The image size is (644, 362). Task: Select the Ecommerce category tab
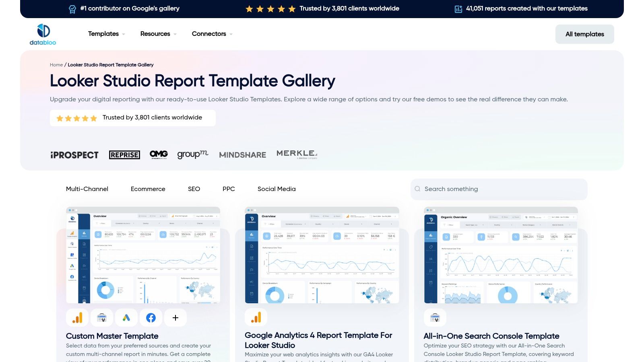click(x=148, y=189)
